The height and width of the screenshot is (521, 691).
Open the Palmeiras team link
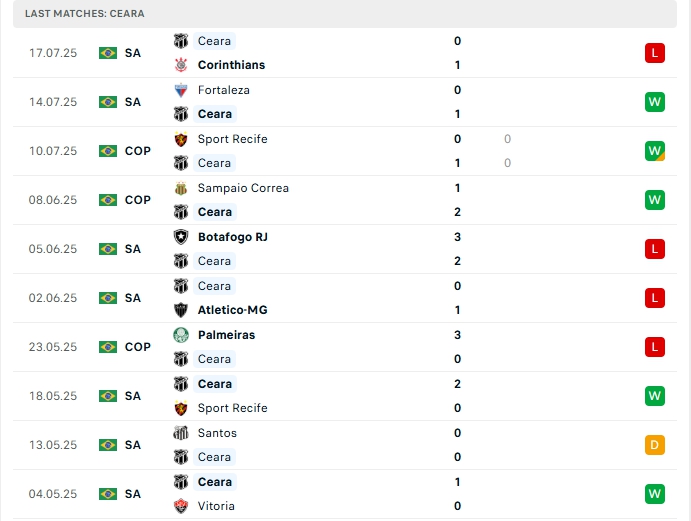(x=226, y=335)
